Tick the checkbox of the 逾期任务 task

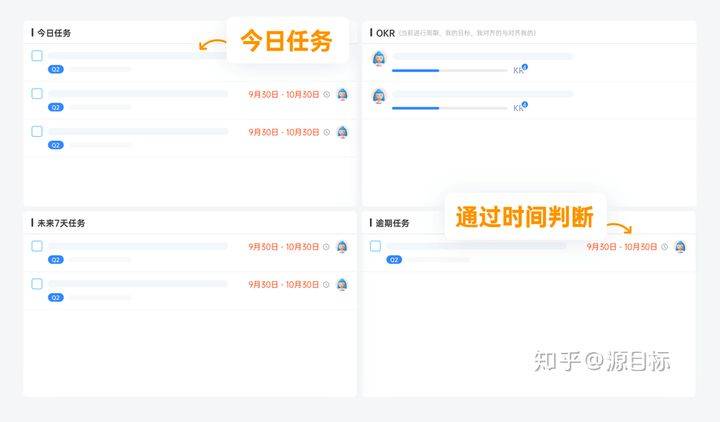375,246
